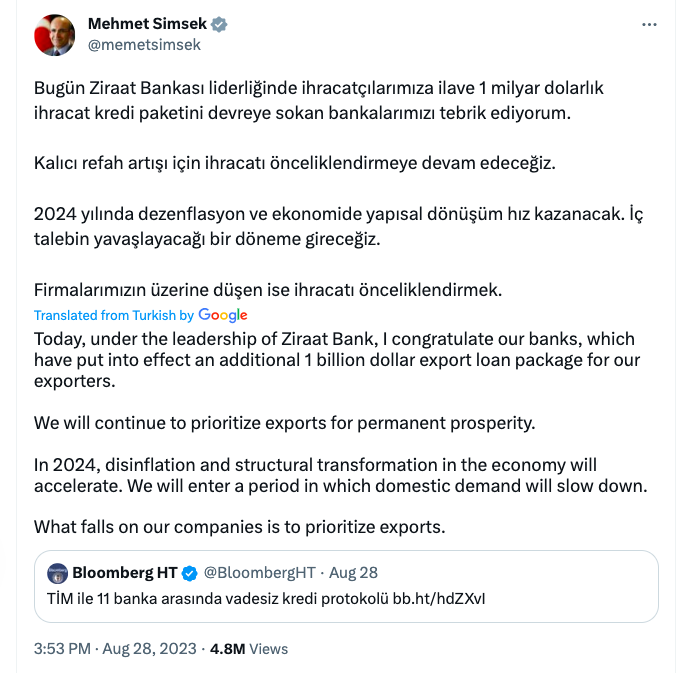Click the Bloomberg HT avatar icon

tap(57, 574)
